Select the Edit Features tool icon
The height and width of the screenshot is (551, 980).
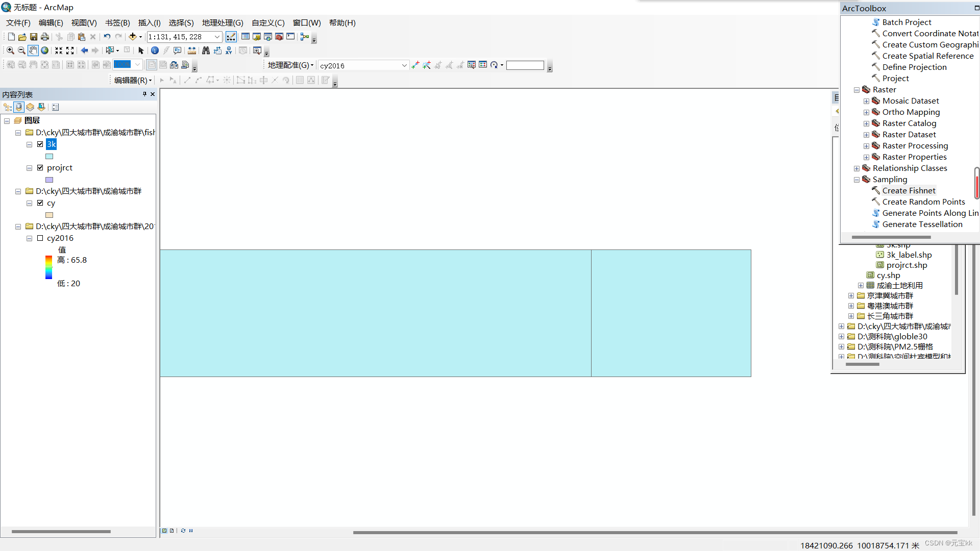pyautogui.click(x=162, y=80)
